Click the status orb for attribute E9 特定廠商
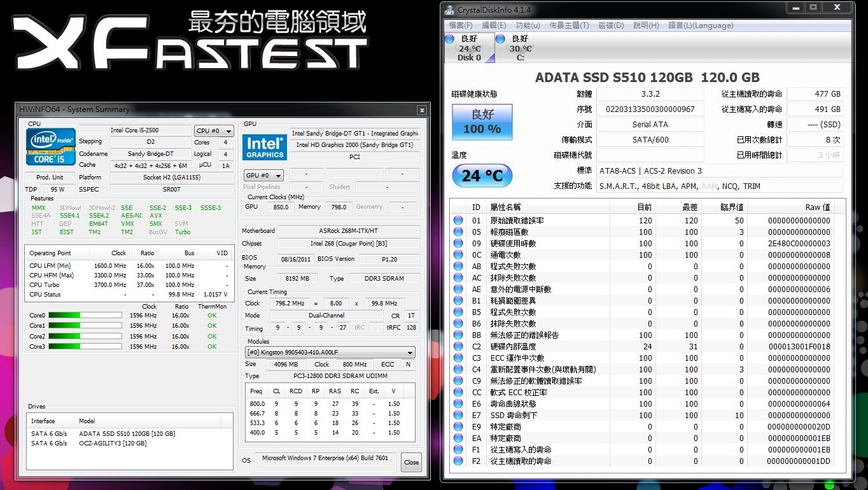Image resolution: width=868 pixels, height=490 pixels. point(458,427)
